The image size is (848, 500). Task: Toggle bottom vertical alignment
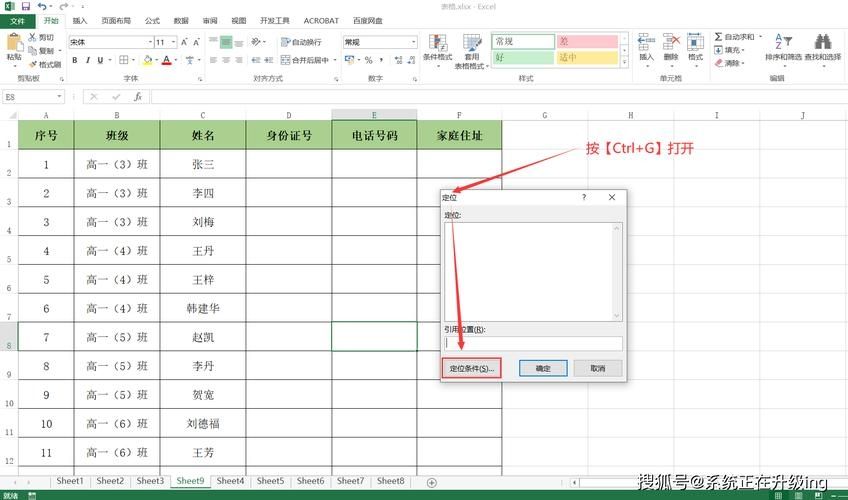(x=238, y=42)
